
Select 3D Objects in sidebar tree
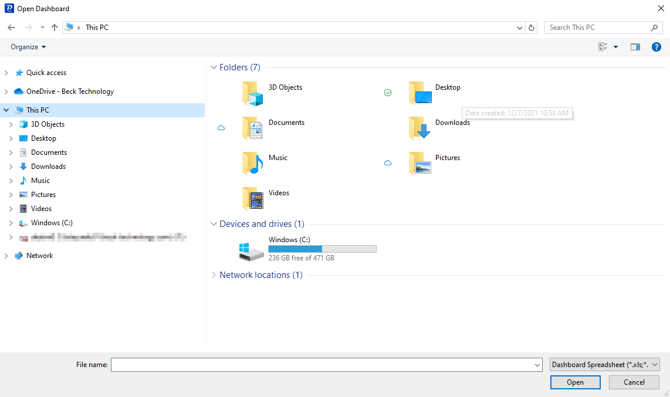tap(47, 124)
